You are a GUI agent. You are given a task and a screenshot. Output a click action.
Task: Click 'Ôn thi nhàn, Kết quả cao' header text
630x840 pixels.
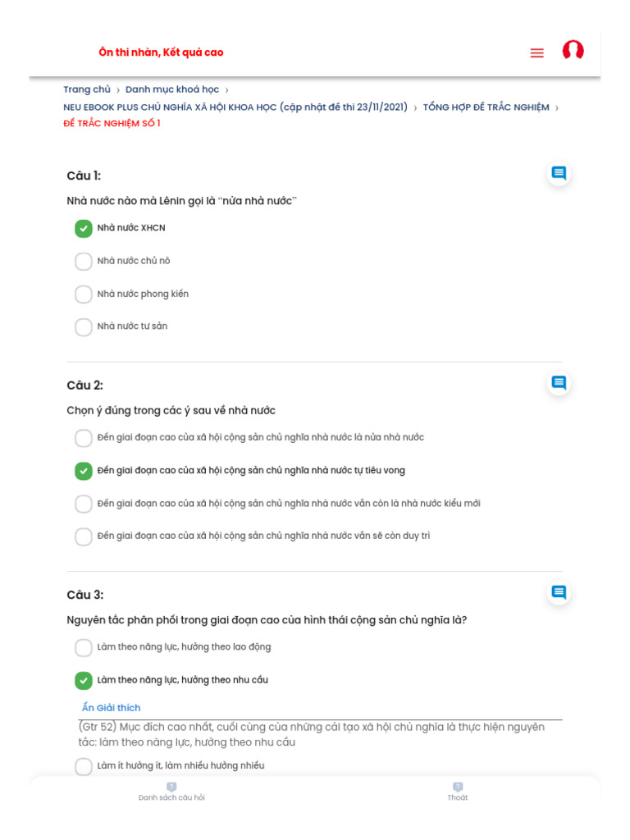(x=161, y=52)
